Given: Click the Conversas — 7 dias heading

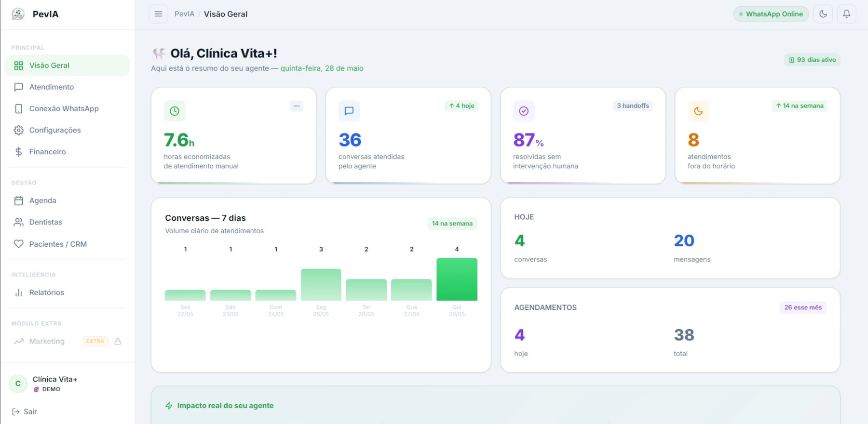Looking at the screenshot, I should point(205,218).
